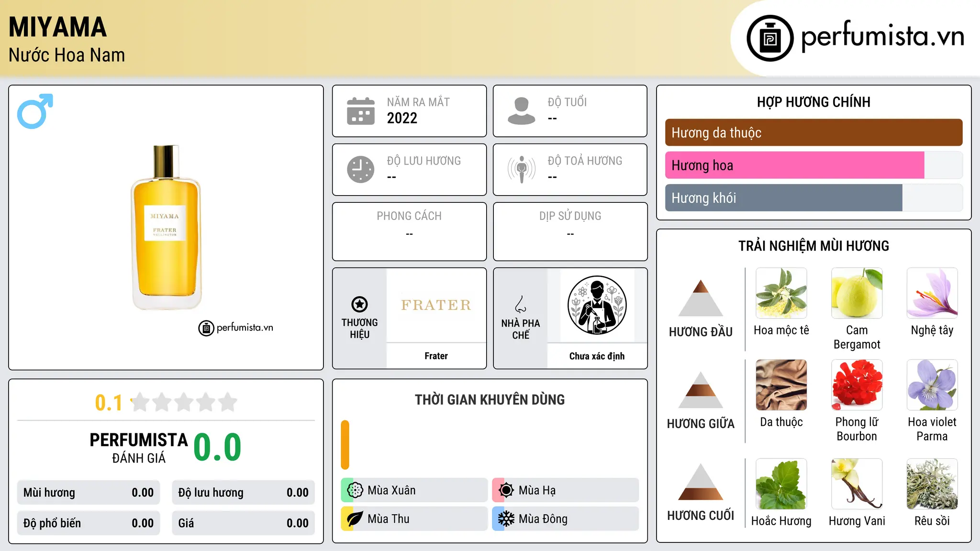The image size is (980, 551).
Task: Click the Miyama perfume bottle image
Action: (166, 227)
